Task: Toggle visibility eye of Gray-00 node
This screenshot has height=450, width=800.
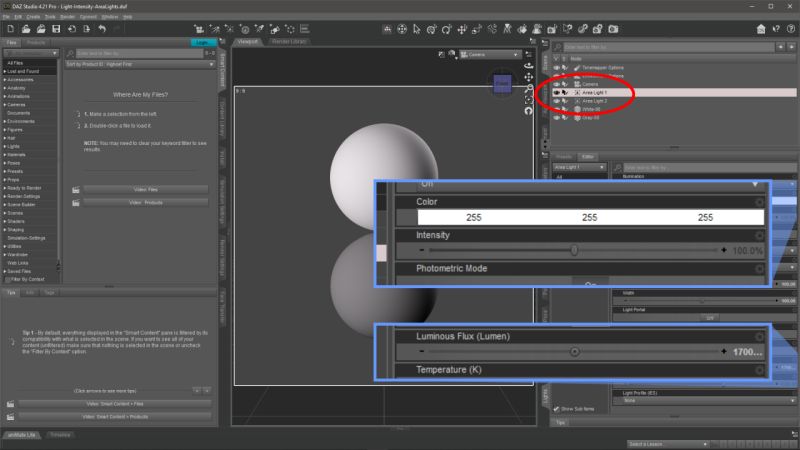Action: 557,117
